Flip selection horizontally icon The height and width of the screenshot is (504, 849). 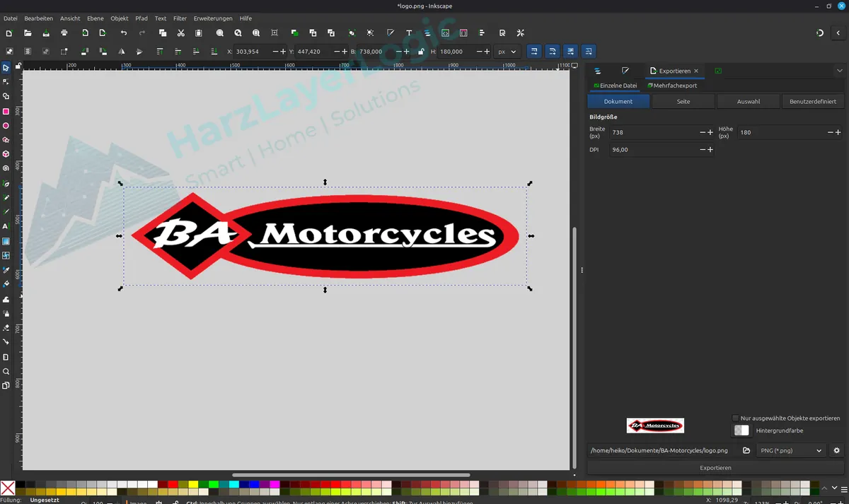121,52
